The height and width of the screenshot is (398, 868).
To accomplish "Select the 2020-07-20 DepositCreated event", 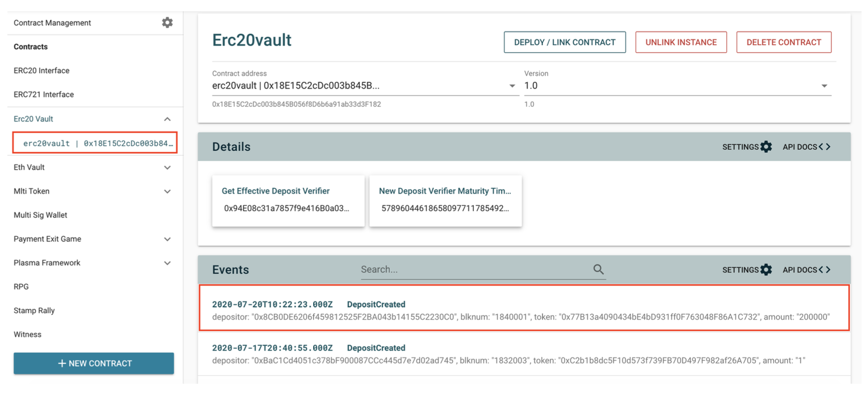I will pos(524,308).
